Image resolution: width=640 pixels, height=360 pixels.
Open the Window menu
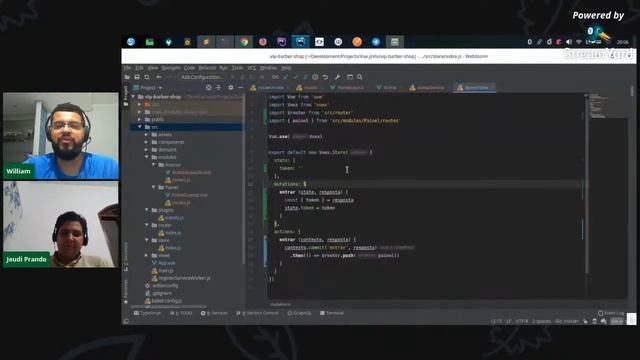pyautogui.click(x=268, y=68)
